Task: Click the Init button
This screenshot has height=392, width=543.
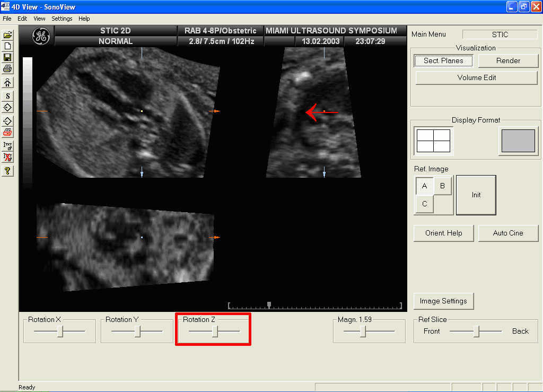Action: 476,195
